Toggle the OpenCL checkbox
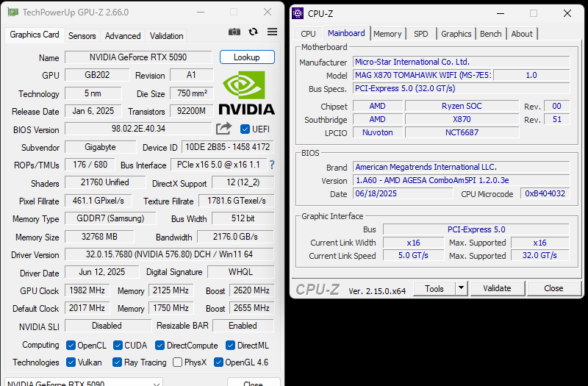Screen dimensions: 588x386 click(71, 345)
